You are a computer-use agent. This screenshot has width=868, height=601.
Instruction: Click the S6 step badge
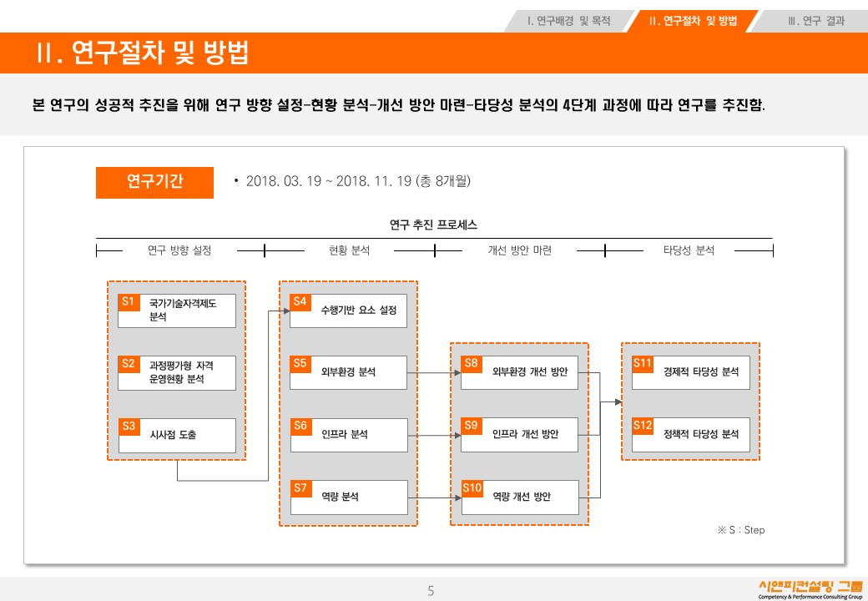tap(300, 426)
